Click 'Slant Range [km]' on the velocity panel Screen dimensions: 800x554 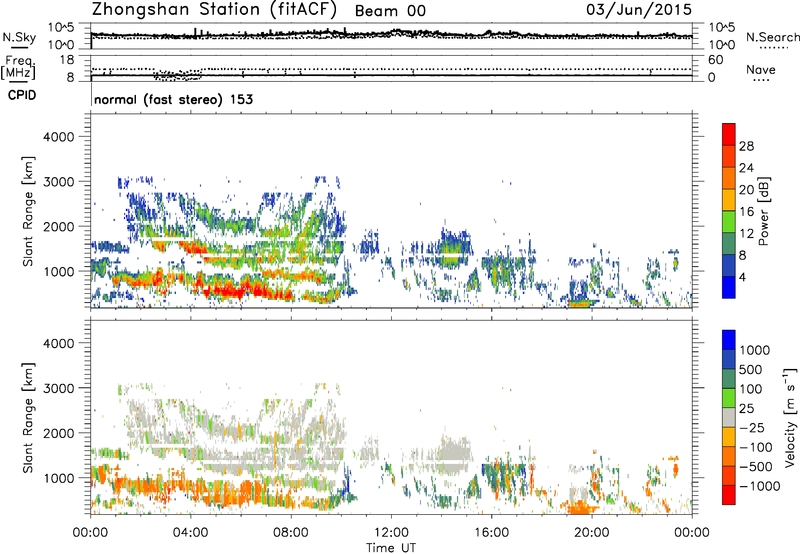[28, 418]
